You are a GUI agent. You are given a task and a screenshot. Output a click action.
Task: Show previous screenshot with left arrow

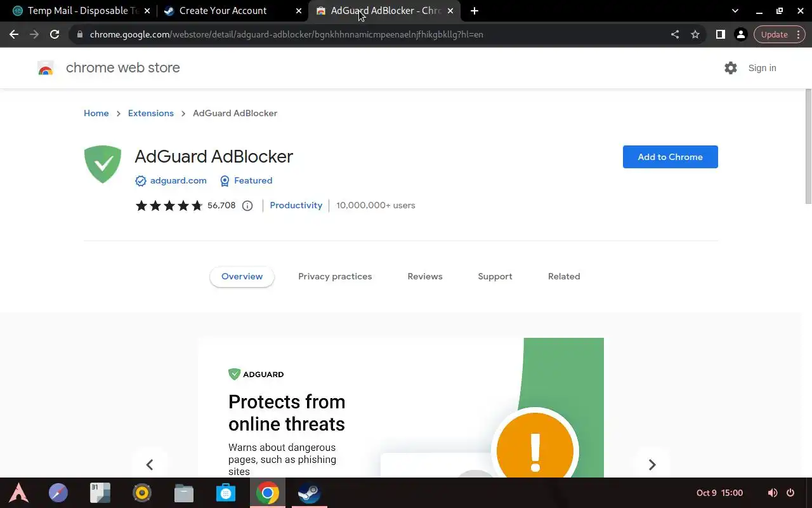[x=150, y=464]
